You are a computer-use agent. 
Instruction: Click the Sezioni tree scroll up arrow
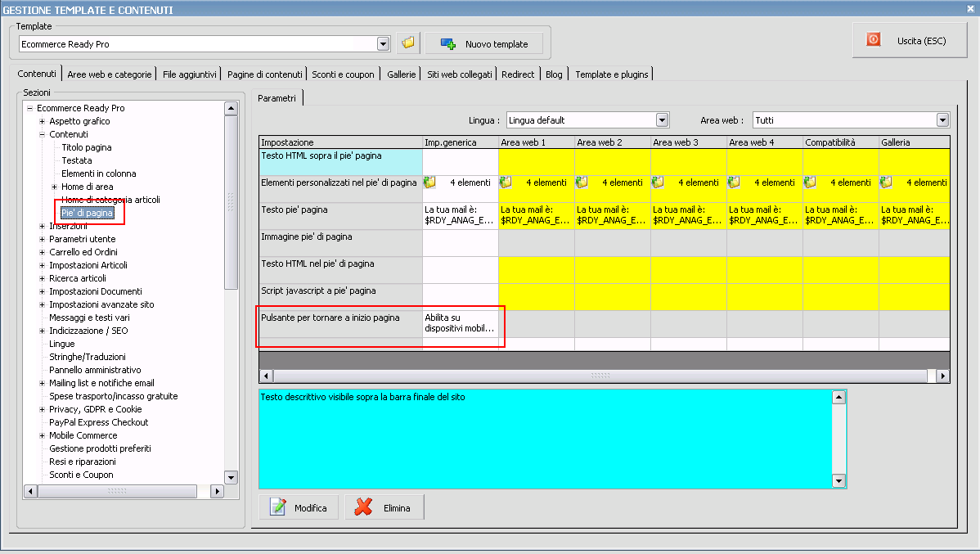pos(231,108)
